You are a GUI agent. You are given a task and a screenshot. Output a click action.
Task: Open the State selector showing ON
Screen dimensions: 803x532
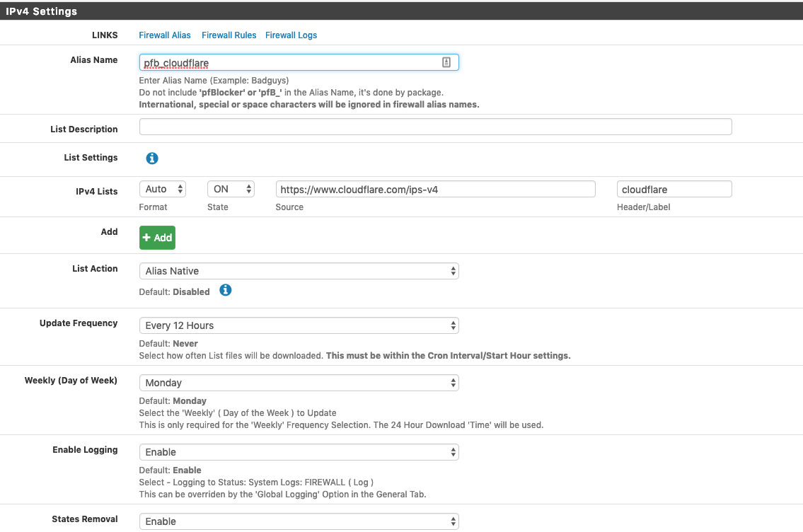click(x=231, y=189)
